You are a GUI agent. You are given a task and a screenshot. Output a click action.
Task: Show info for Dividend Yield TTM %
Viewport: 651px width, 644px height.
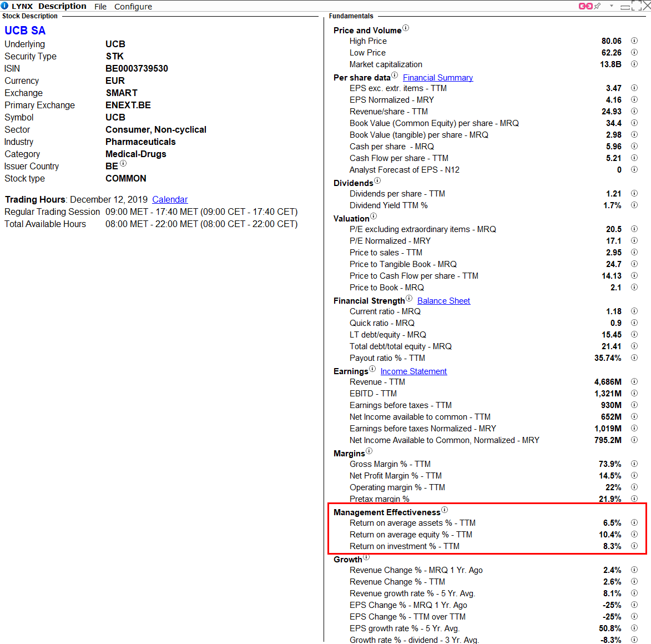[x=634, y=205]
